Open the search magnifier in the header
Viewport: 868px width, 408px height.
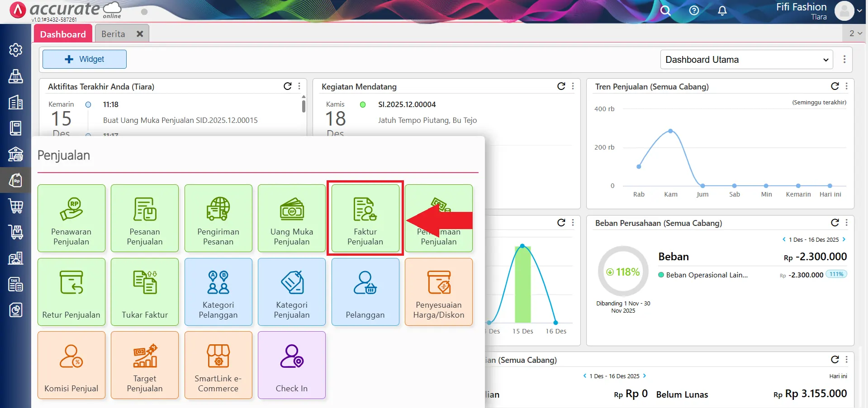pos(665,11)
